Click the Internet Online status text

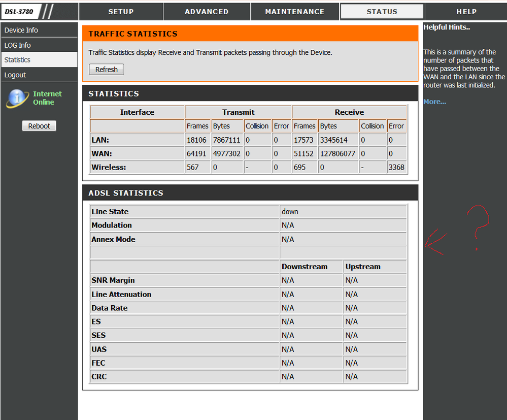point(47,98)
